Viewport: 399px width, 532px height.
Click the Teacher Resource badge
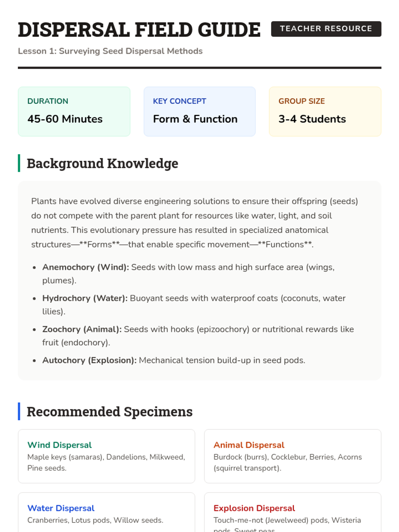coord(326,29)
